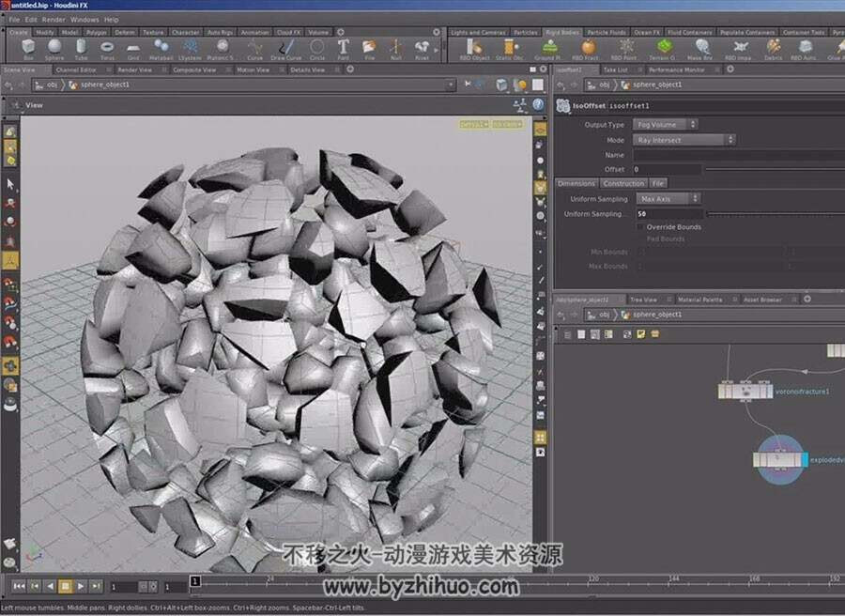Toggle display flag on explodedview node
Viewport: 845px width, 616px height.
pyautogui.click(x=805, y=460)
